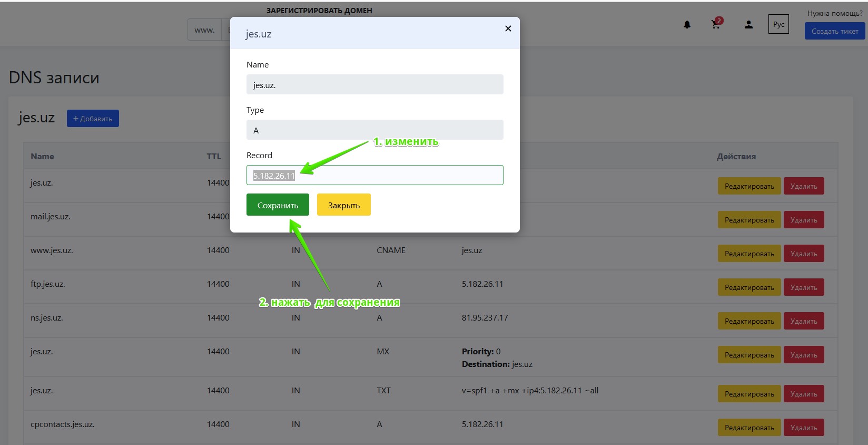Delete the mail.jes.uz. record
Viewport: 868px width, 445px height.
tap(803, 220)
